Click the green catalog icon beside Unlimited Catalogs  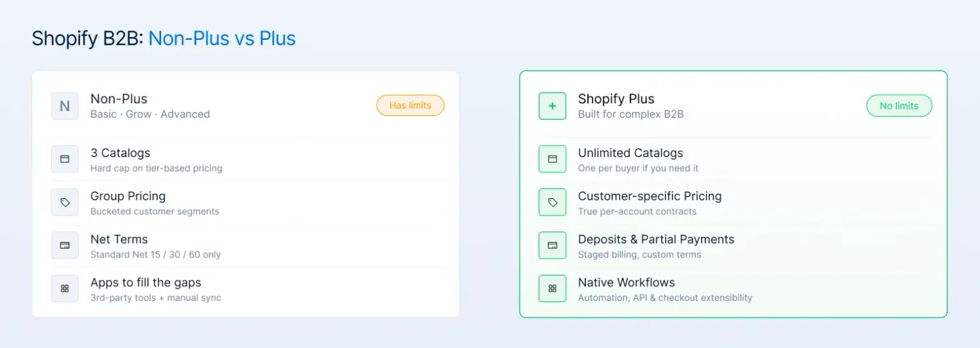coord(552,159)
